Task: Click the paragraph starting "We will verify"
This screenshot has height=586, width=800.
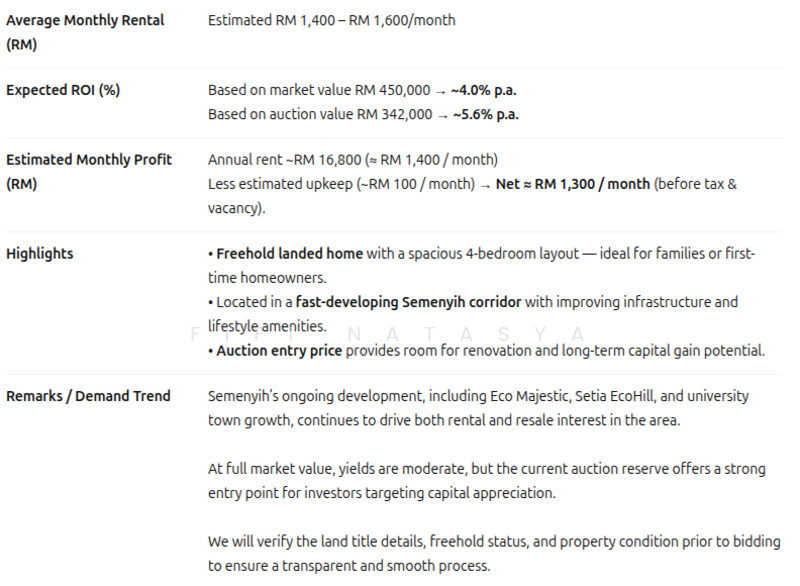Action: click(494, 553)
